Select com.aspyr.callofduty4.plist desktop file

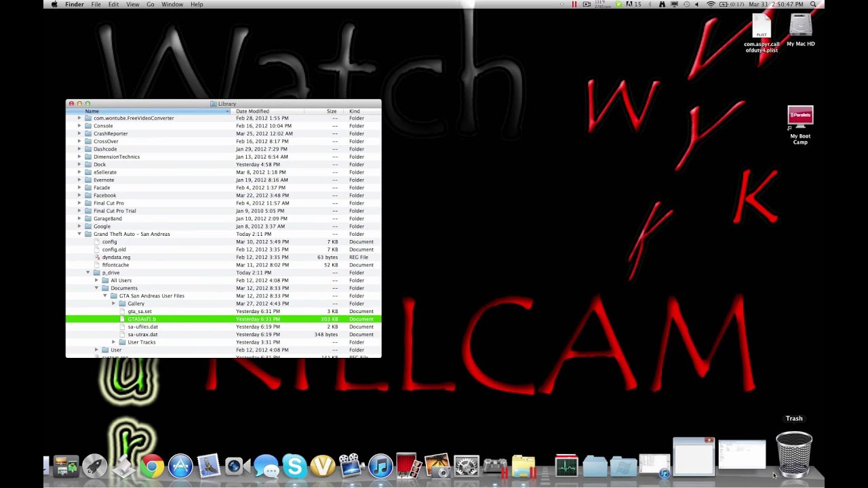pos(762,34)
